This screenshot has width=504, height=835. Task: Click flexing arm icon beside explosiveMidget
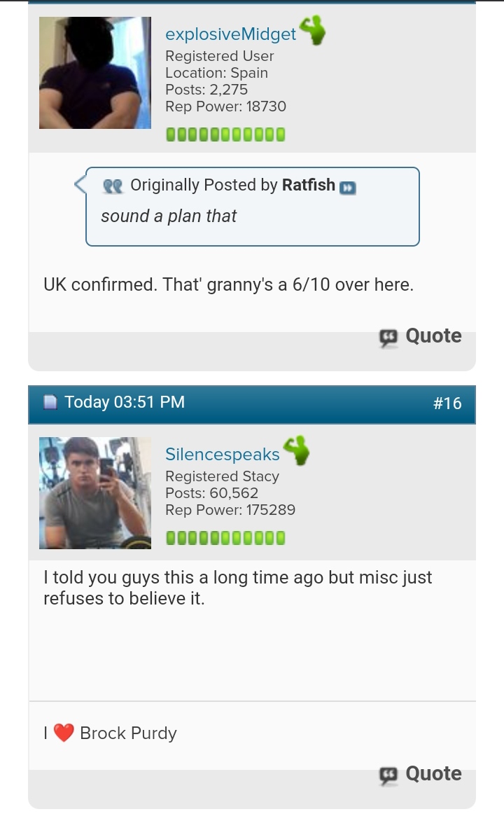coord(312,30)
